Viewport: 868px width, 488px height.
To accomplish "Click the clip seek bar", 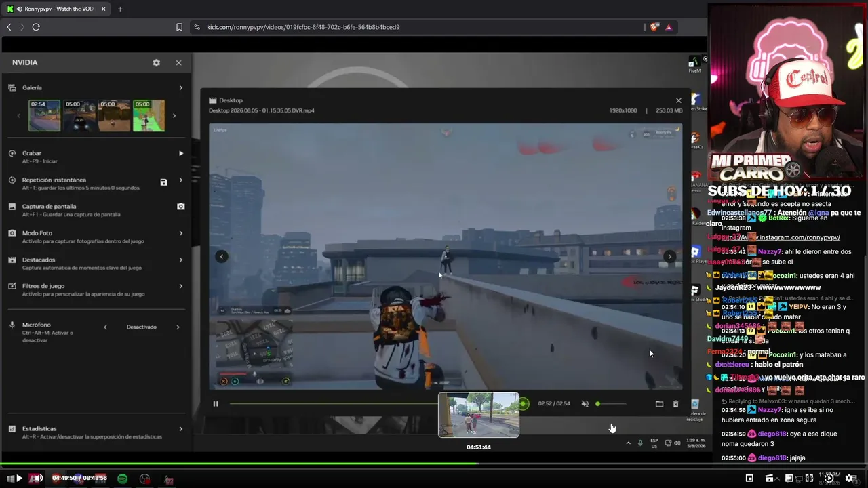I will point(376,403).
